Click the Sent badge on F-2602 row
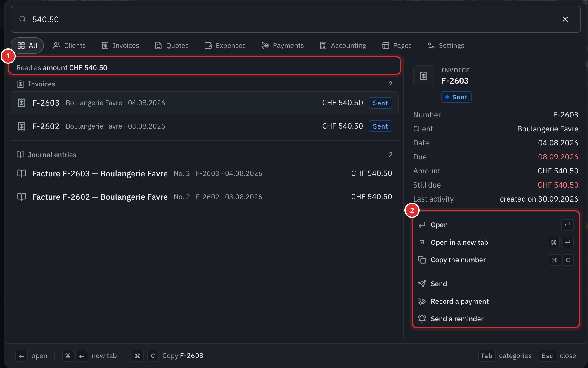 coord(380,126)
